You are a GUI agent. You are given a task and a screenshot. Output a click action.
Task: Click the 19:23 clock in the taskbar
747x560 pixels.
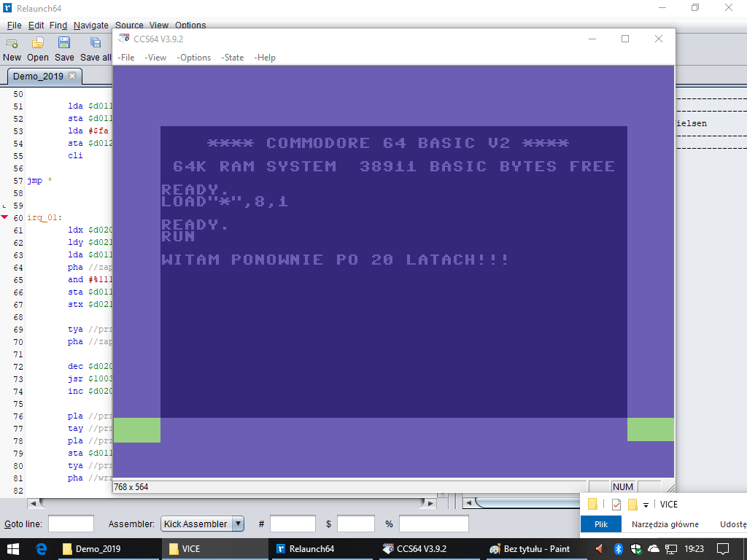click(x=694, y=549)
